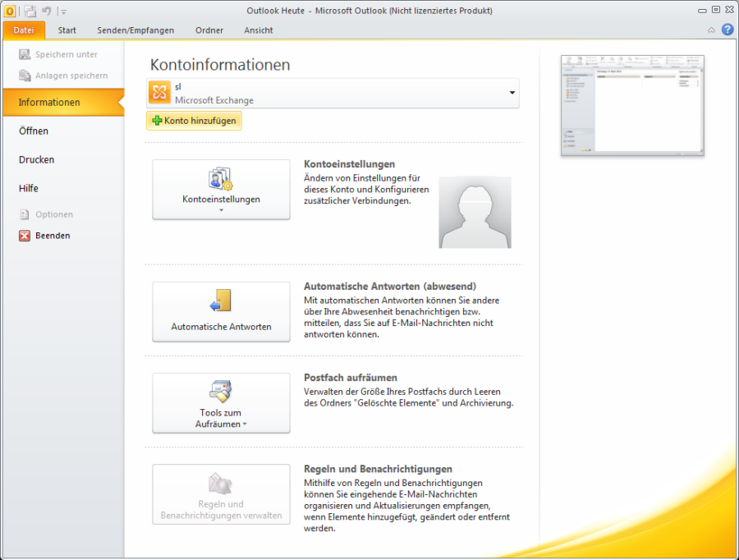Expand the account selection dropdown arrow
Screen dimensions: 739x560
tap(512, 93)
